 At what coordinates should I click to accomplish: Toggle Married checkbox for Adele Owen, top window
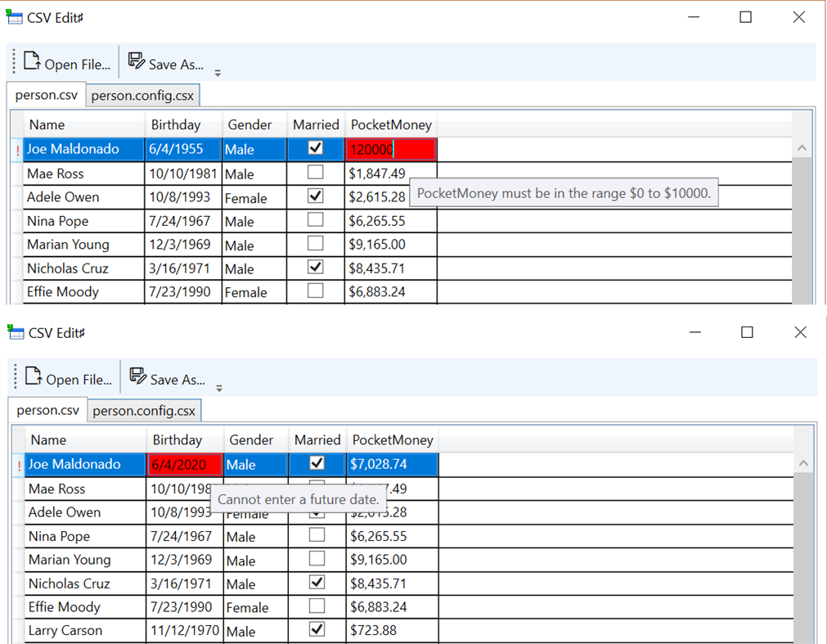pos(316,196)
